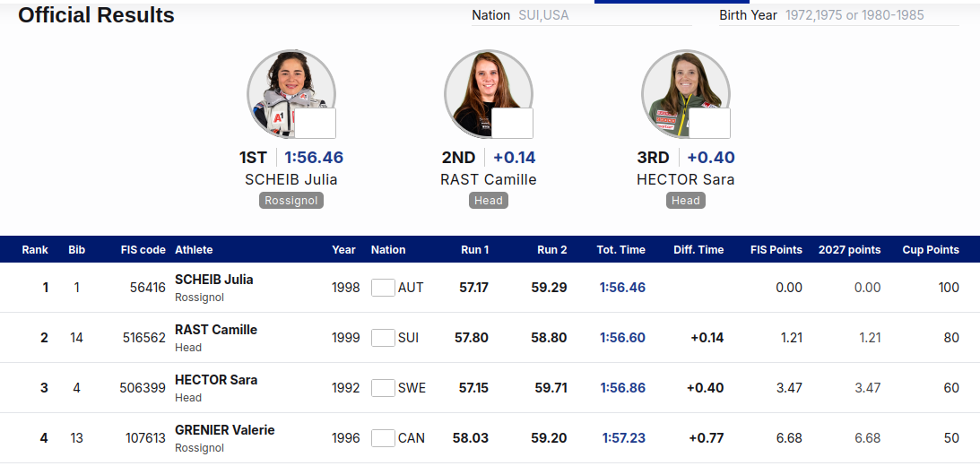Click Sara Hector's podium photo
This screenshot has width=980, height=466.
pos(686,94)
